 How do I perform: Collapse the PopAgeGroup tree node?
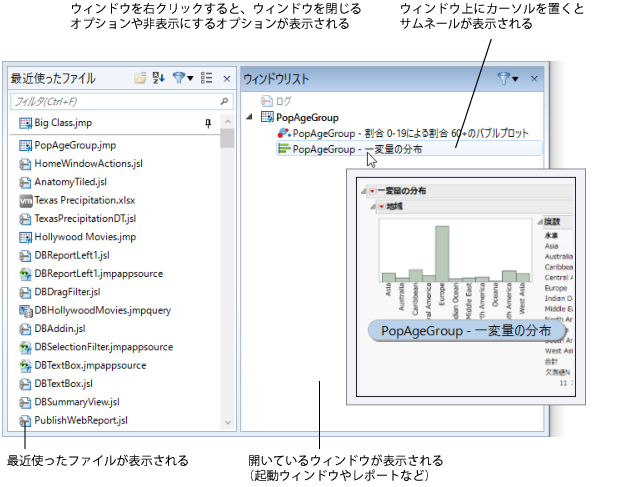tap(250, 117)
